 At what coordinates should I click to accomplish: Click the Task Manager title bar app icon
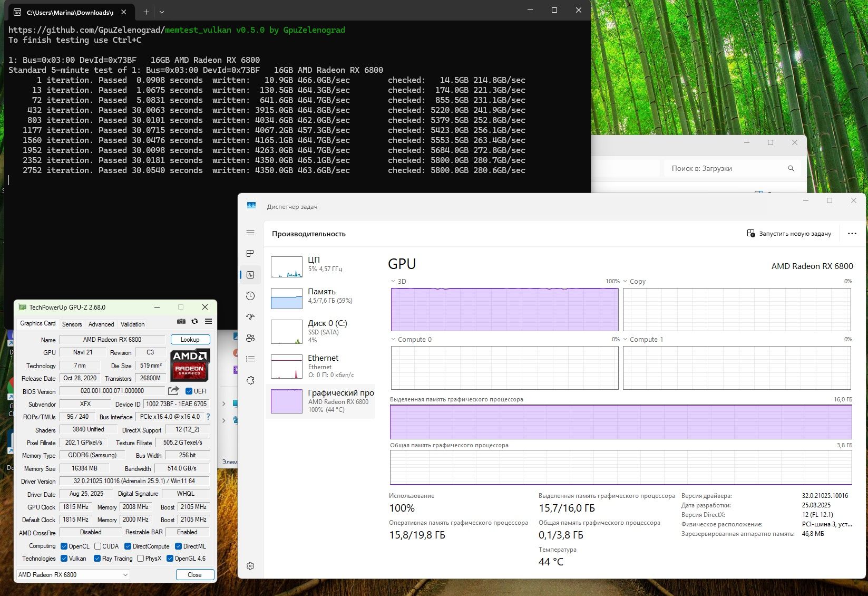pos(251,206)
